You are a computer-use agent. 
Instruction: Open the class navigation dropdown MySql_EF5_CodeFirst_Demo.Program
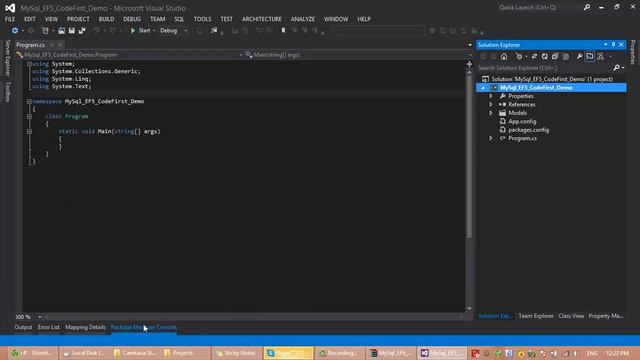(x=130, y=55)
